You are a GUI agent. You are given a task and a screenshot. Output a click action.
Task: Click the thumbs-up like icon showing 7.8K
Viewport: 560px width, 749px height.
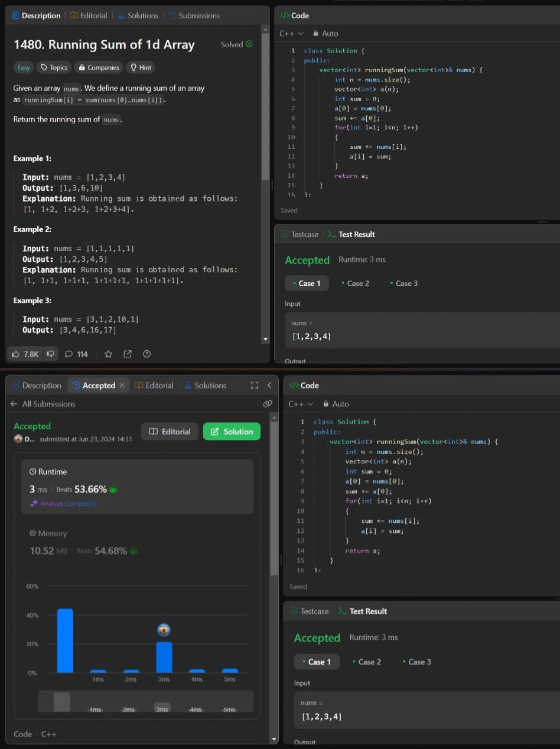click(17, 354)
